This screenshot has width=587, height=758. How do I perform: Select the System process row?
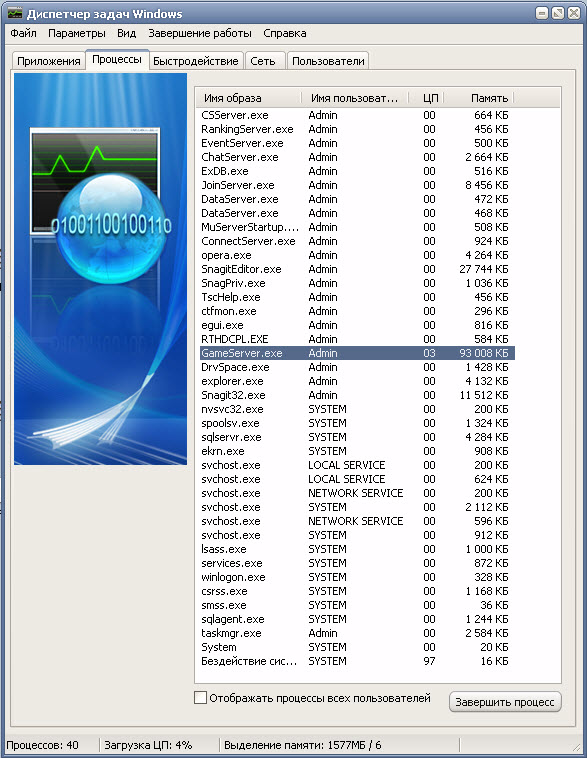pyautogui.click(x=357, y=648)
